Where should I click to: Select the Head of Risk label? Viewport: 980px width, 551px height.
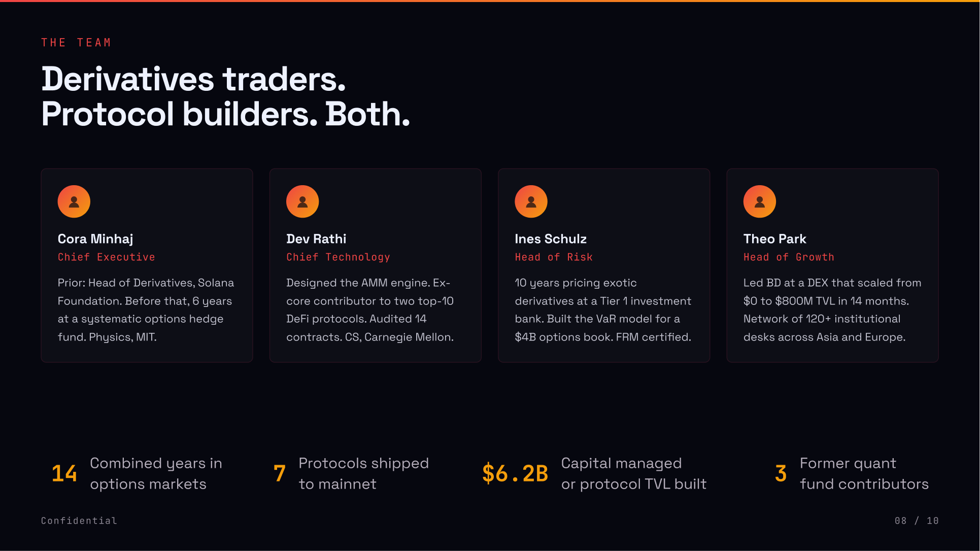tap(554, 257)
